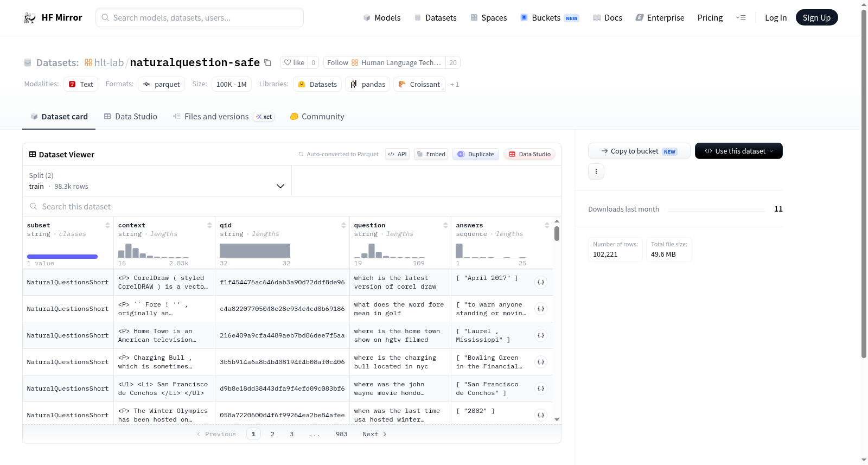This screenshot has width=868, height=465.
Task: Select the 100K - 1M size tag
Action: (231, 84)
